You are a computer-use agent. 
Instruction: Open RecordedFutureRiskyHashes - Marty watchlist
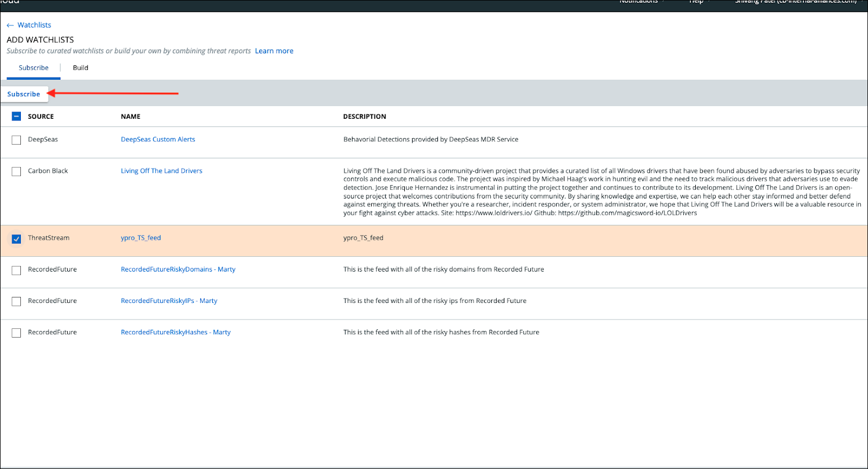(175, 332)
